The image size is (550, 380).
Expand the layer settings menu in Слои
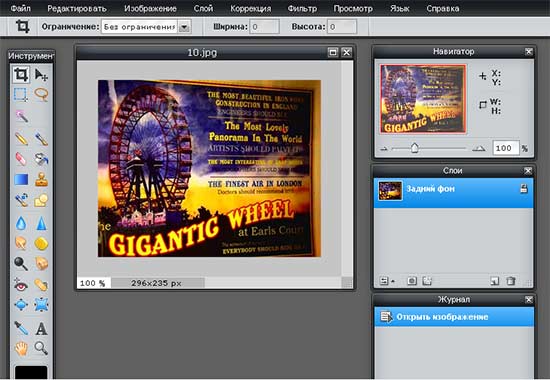(386, 281)
